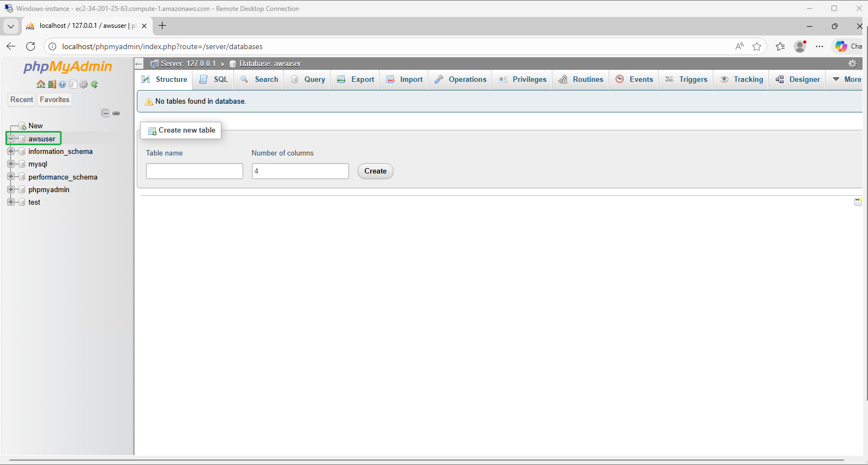868x465 pixels.
Task: Open the More tabs dropdown
Action: point(847,79)
